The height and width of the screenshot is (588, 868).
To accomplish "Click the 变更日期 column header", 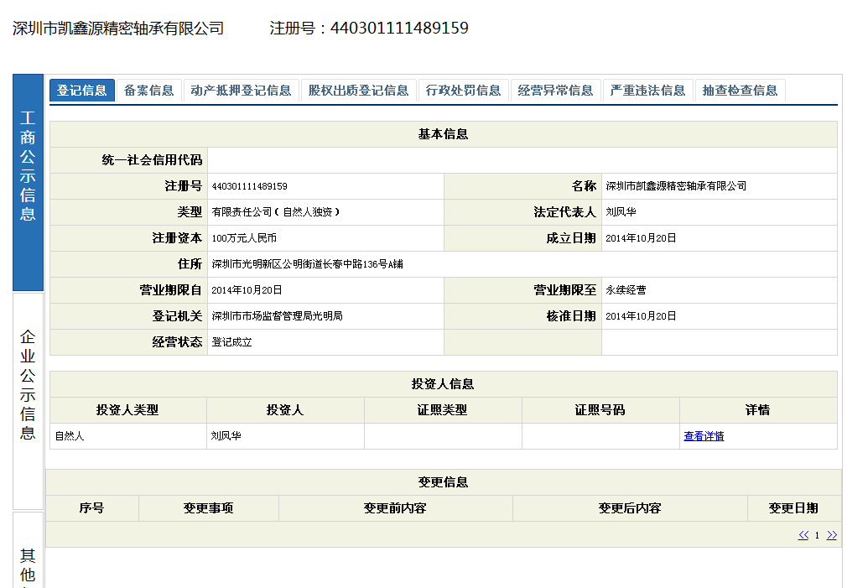I will click(793, 508).
